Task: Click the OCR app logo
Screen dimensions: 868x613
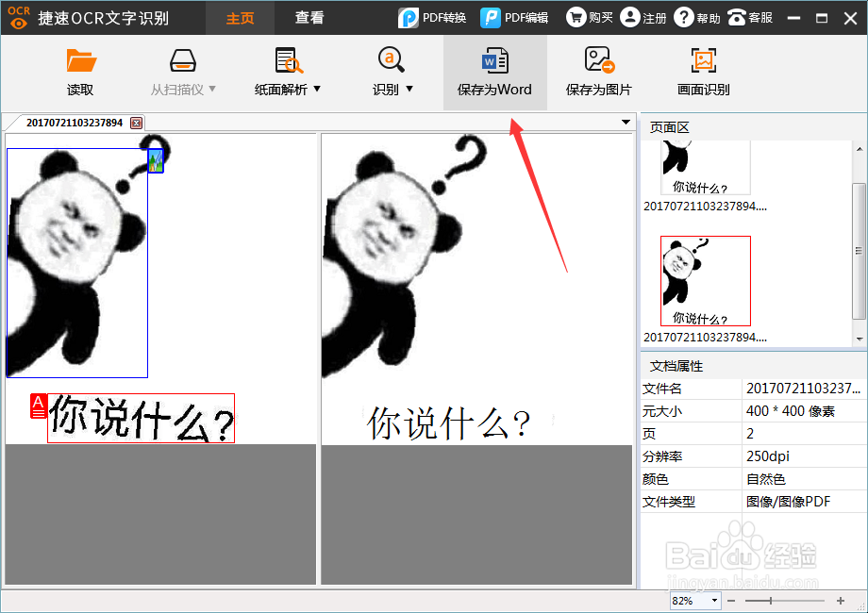Action: [x=19, y=18]
